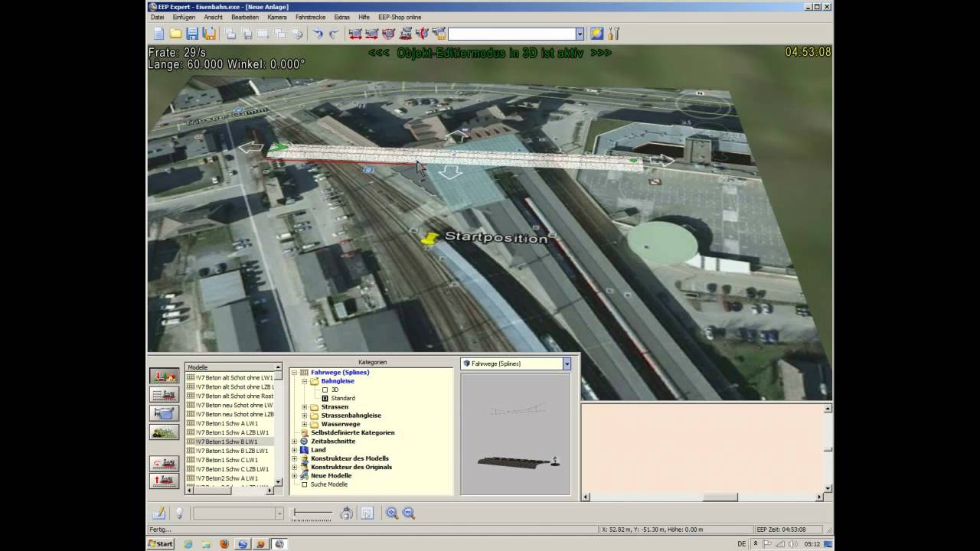Select the green landscape objects editor button
Viewport: 980px width, 551px height.
pyautogui.click(x=165, y=432)
